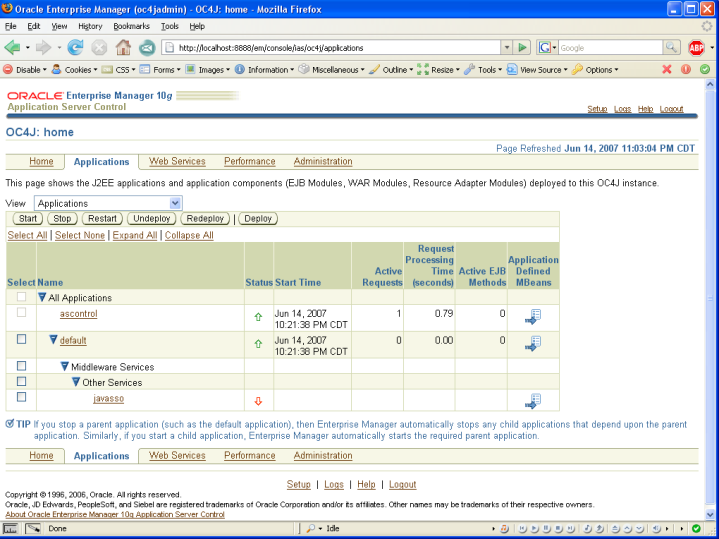Screen dimensions: 719x539
Task: Click the green Go arrow beside the URL
Action: pyautogui.click(x=522, y=47)
